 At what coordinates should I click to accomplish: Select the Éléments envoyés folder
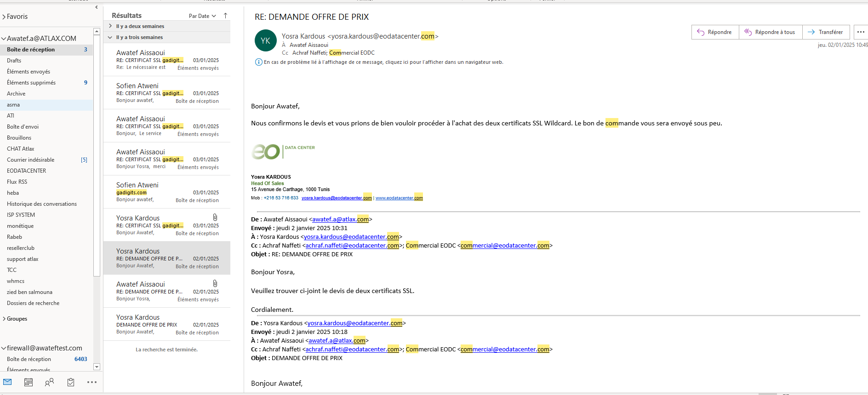29,72
